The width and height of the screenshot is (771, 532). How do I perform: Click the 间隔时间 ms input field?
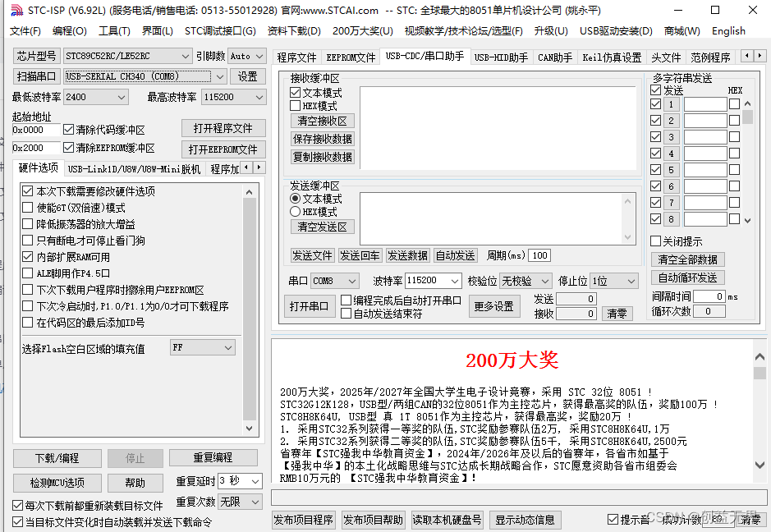click(x=709, y=296)
